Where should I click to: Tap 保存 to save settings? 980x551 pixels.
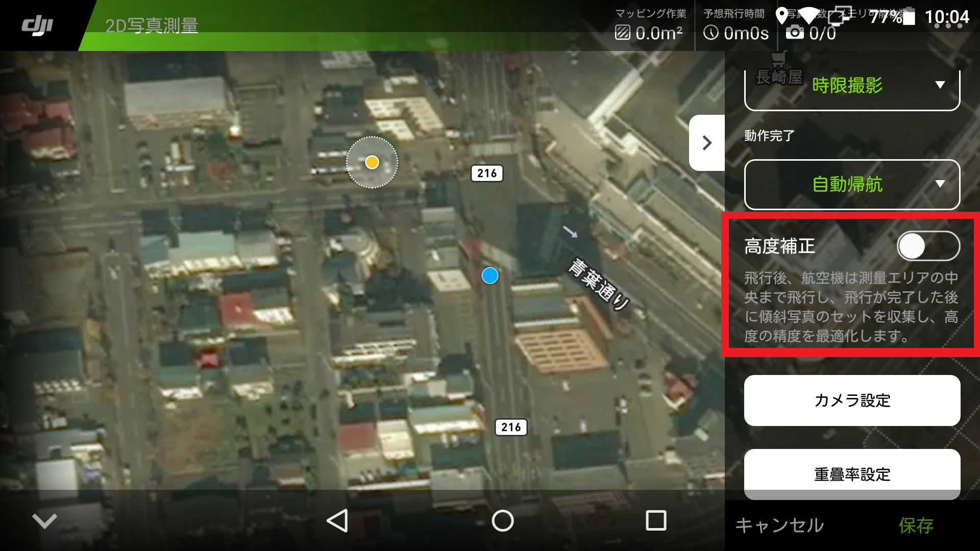click(916, 525)
